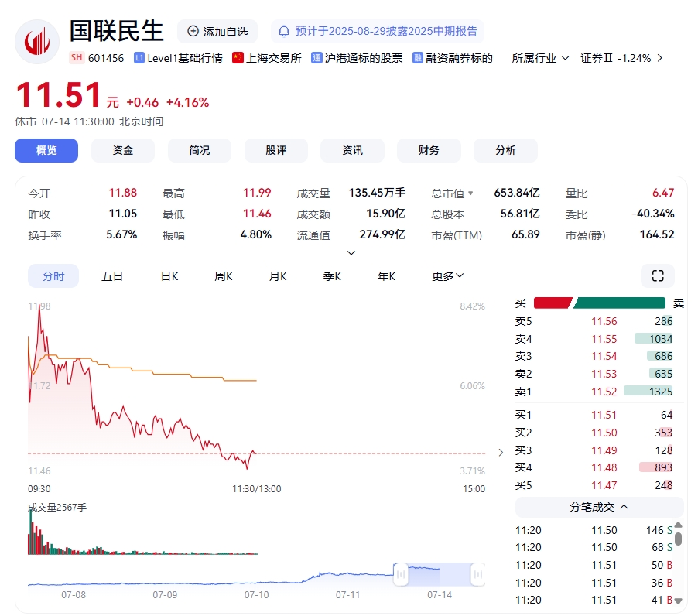This screenshot has height=616, width=698.
Task: Click the left handle of timeline range slider
Action: pyautogui.click(x=401, y=574)
